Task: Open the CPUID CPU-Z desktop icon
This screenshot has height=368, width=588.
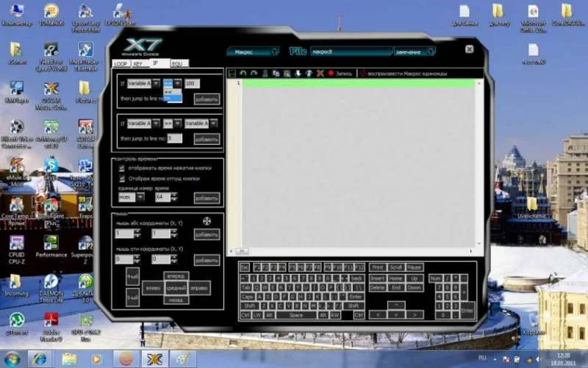Action: click(x=16, y=250)
